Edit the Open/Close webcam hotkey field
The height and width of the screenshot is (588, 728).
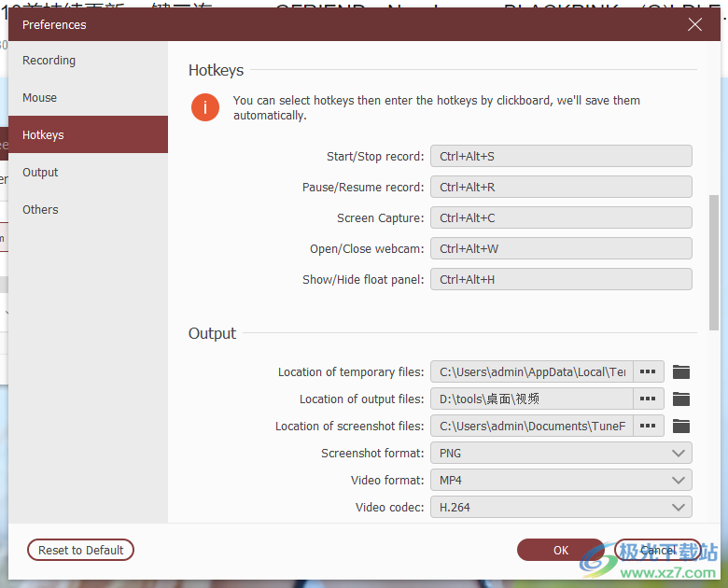[x=561, y=248]
